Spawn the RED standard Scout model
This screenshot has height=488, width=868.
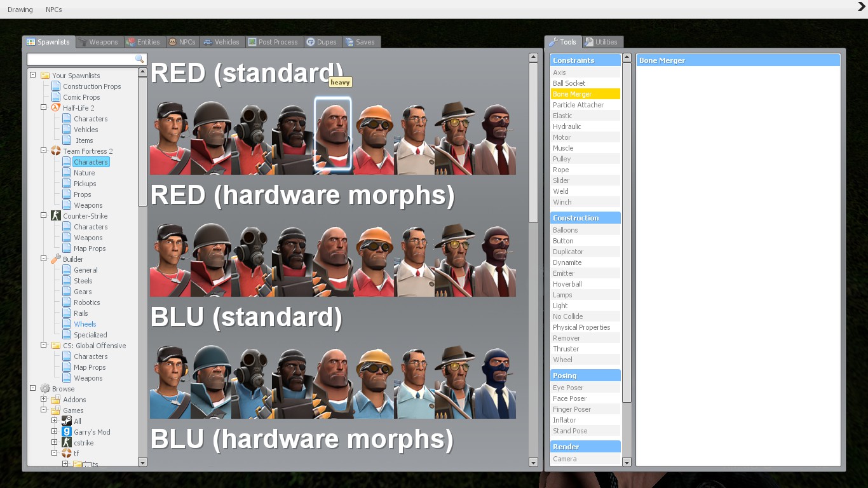[x=170, y=137]
